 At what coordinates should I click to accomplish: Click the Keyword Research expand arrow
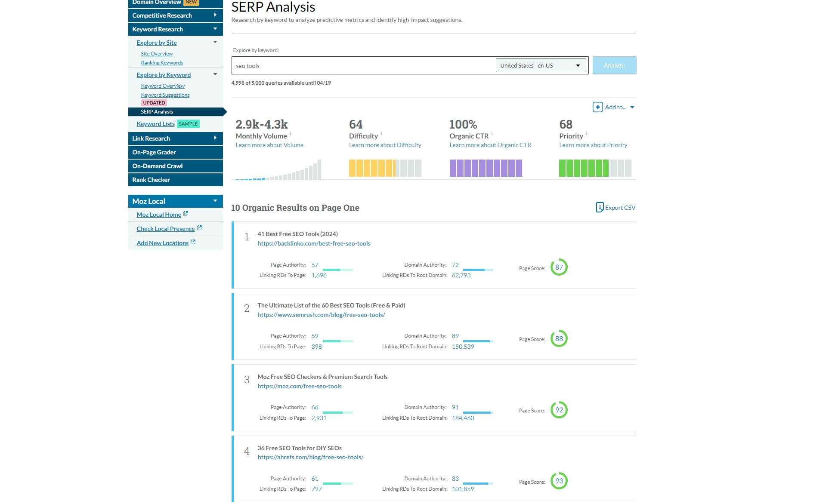point(216,29)
